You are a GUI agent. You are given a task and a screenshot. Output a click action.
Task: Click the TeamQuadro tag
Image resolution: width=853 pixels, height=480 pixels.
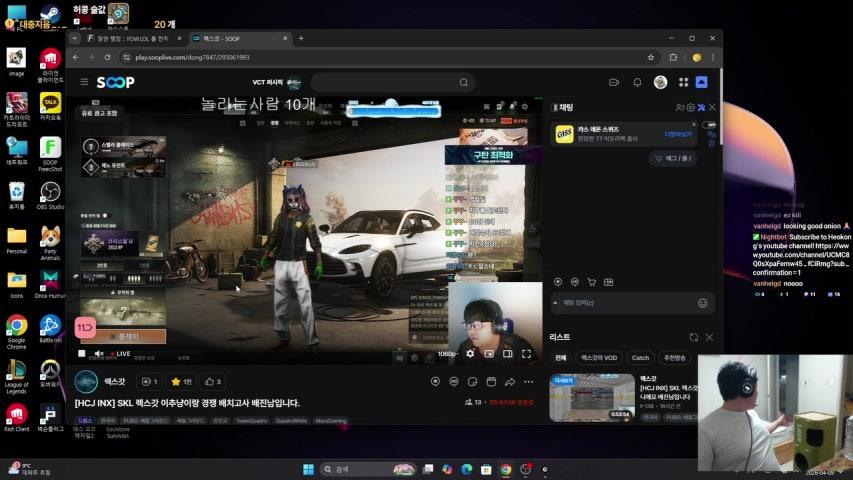click(251, 421)
